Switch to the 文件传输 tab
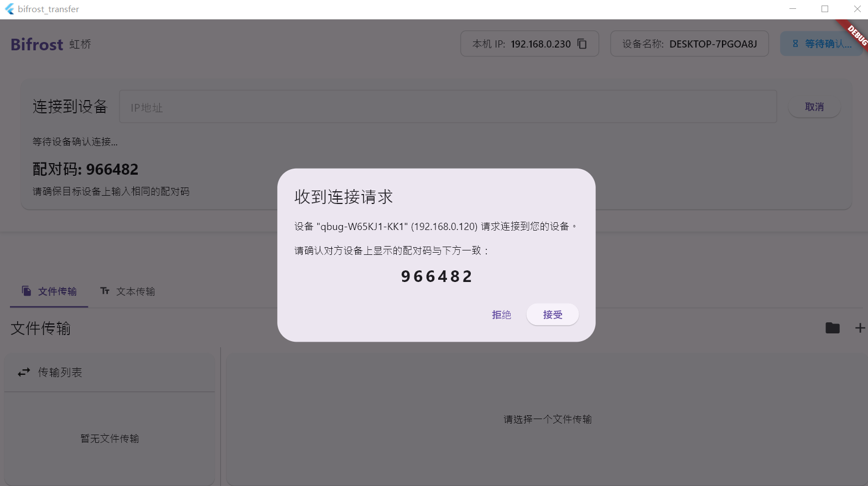 (49, 291)
